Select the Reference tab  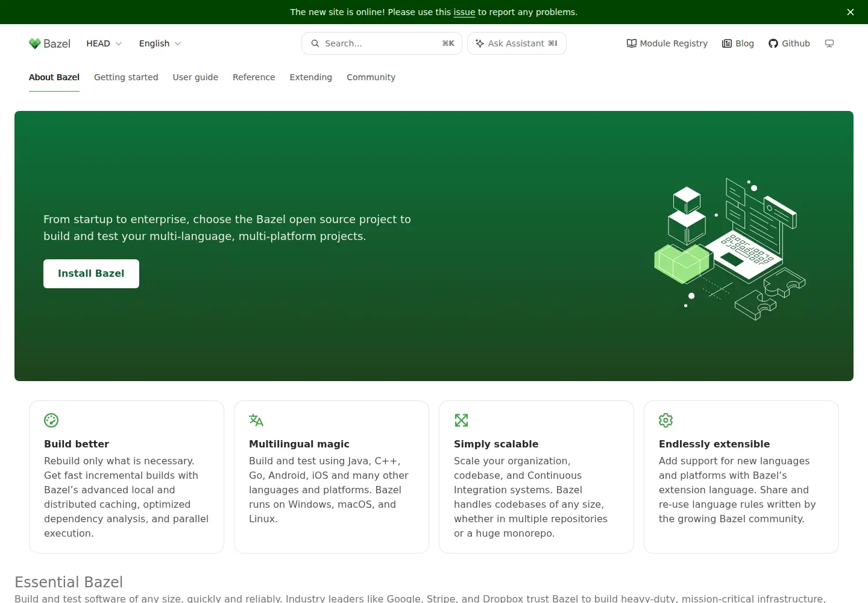(x=254, y=77)
